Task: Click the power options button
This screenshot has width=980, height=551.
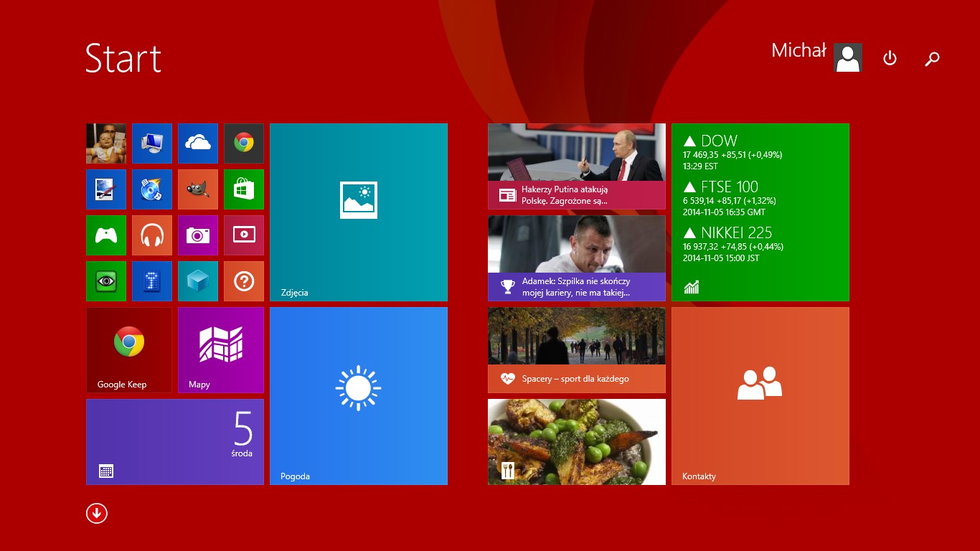Action: coord(890,58)
